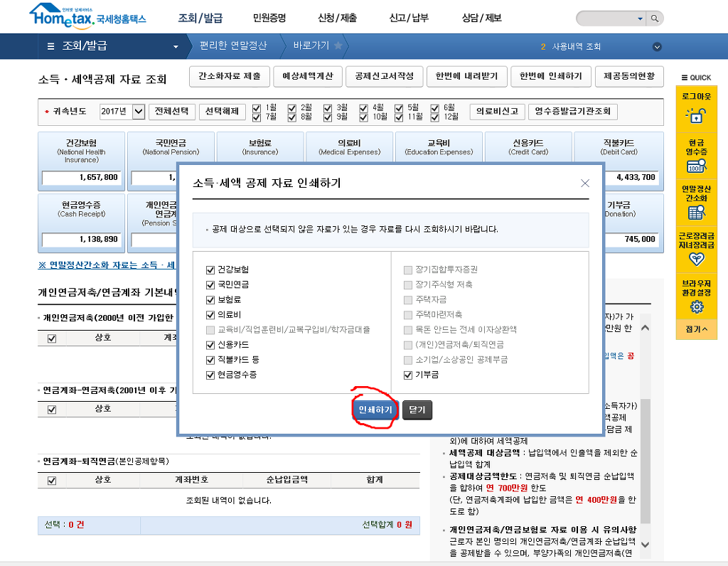
Task: Click 의료비신고 button
Action: (x=497, y=112)
